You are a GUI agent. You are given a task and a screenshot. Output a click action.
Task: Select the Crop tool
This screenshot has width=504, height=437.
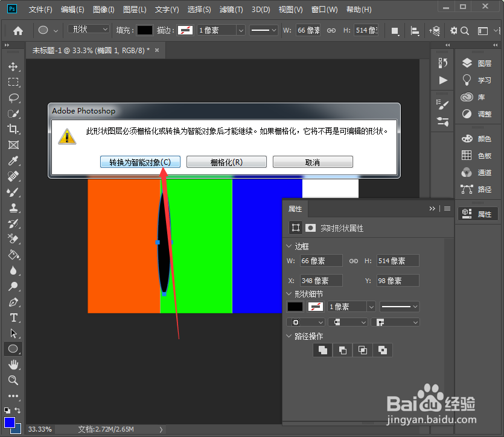click(13, 129)
